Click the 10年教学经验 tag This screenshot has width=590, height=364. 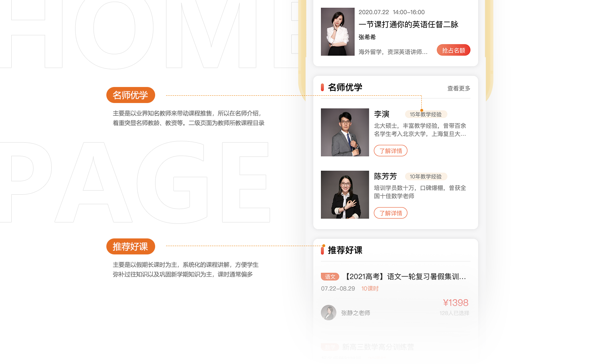pos(426,177)
